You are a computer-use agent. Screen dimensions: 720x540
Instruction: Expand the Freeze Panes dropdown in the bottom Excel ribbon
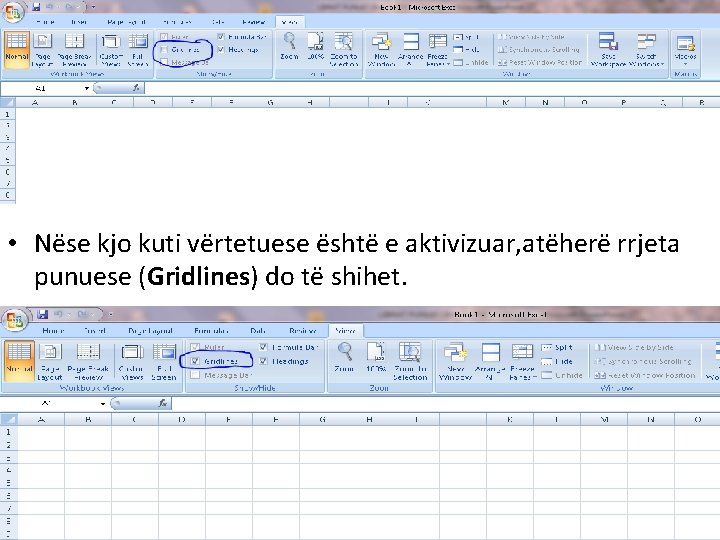[x=523, y=361]
